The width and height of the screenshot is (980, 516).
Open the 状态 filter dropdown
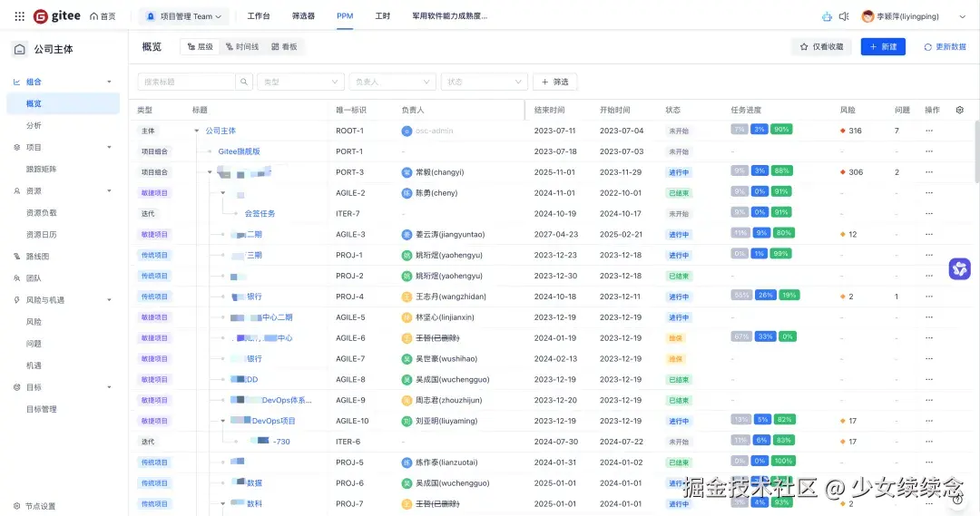(x=485, y=82)
